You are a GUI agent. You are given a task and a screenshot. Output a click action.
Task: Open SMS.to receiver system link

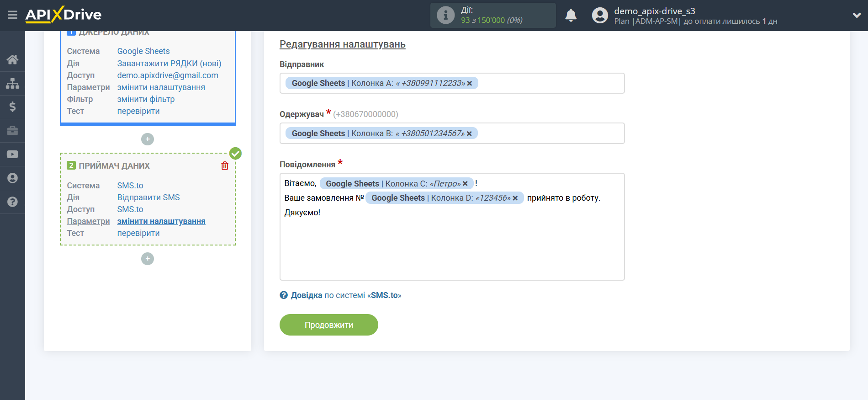pyautogui.click(x=130, y=186)
